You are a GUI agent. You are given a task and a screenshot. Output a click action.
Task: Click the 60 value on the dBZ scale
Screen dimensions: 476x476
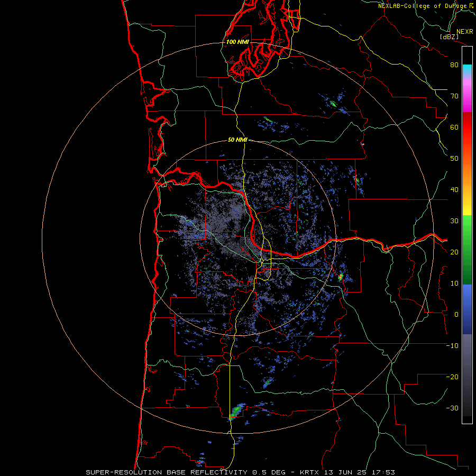click(x=454, y=127)
